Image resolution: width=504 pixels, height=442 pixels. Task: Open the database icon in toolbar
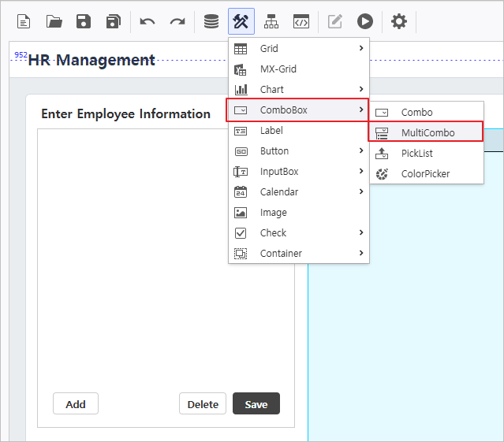pyautogui.click(x=211, y=21)
